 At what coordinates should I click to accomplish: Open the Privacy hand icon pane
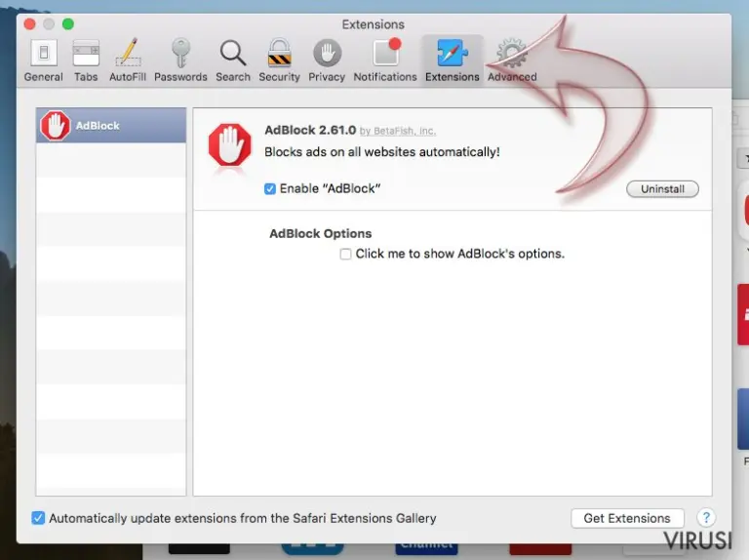327,60
